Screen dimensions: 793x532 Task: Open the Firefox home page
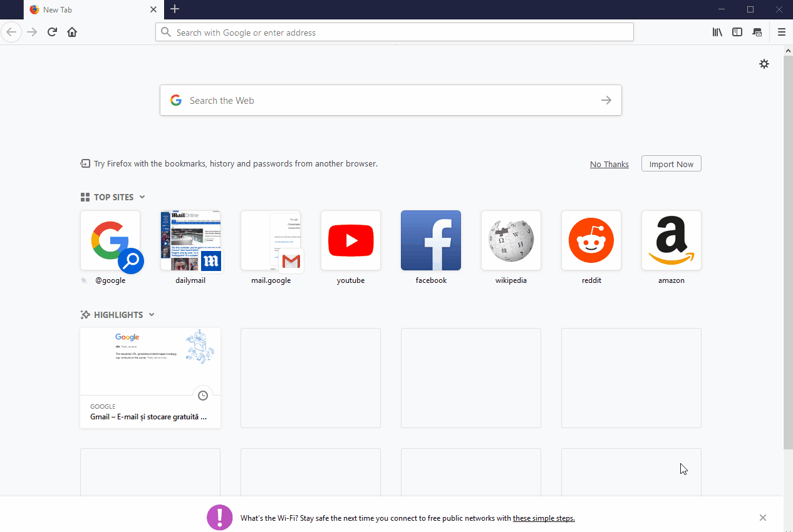pos(72,32)
